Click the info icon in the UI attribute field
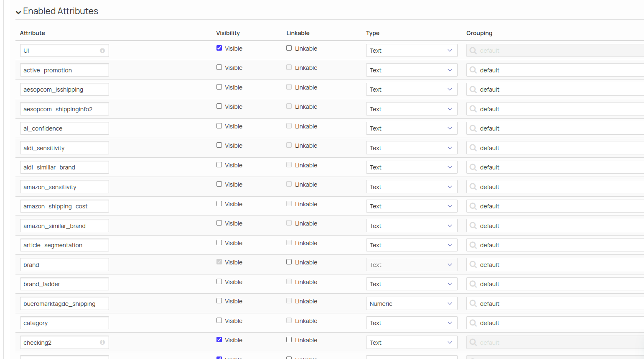This screenshot has height=359, width=644. [x=102, y=51]
